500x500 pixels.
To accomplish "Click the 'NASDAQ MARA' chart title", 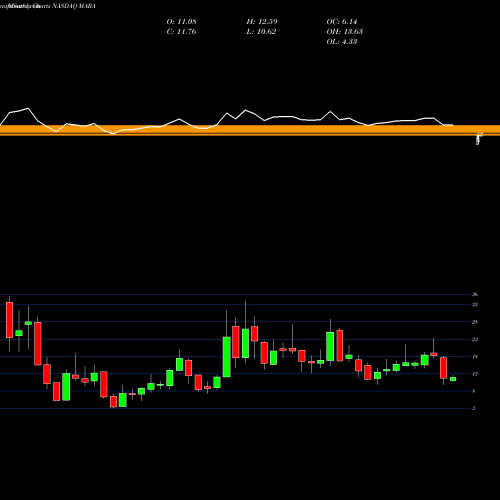I will coord(74,6).
